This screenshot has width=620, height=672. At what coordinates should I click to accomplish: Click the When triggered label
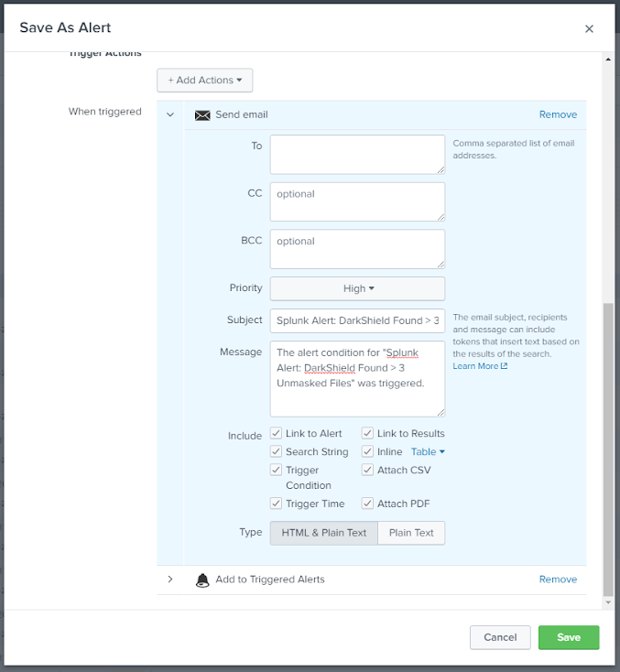coord(105,112)
